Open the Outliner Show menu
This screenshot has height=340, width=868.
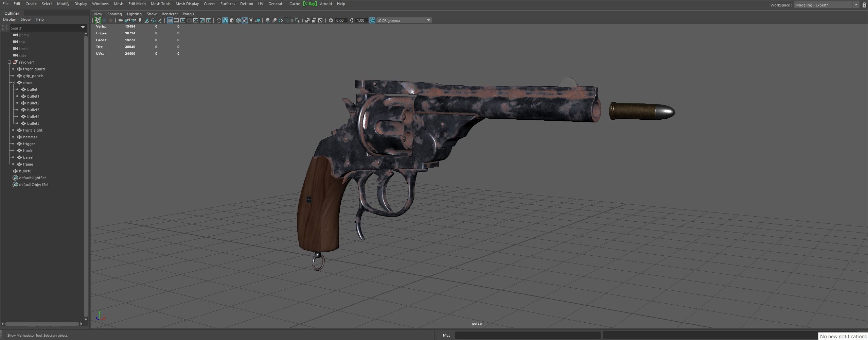(x=25, y=19)
